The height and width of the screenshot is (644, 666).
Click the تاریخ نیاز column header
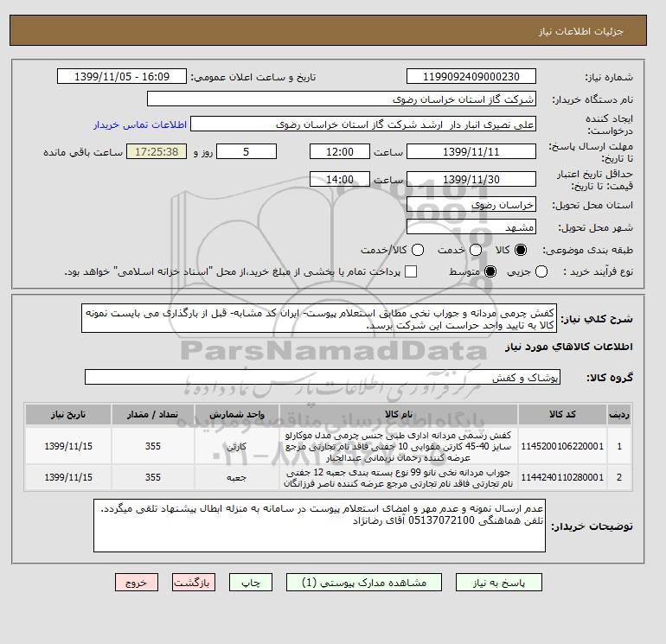[68, 414]
